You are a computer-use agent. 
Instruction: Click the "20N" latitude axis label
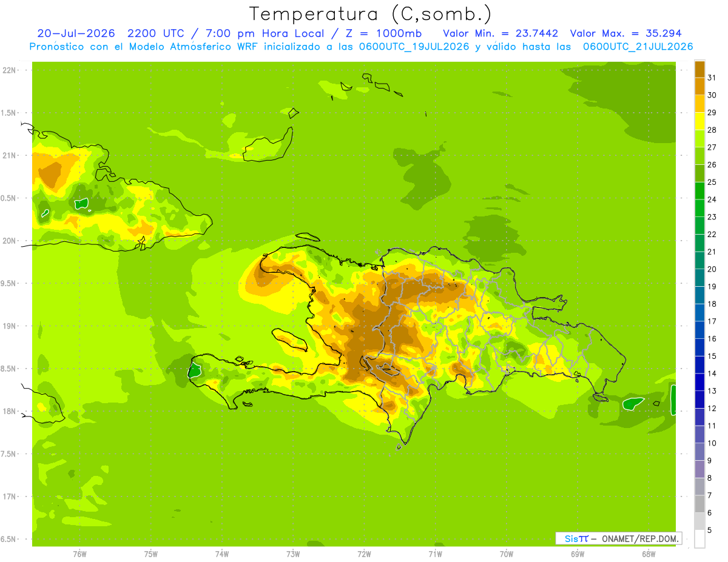10,241
